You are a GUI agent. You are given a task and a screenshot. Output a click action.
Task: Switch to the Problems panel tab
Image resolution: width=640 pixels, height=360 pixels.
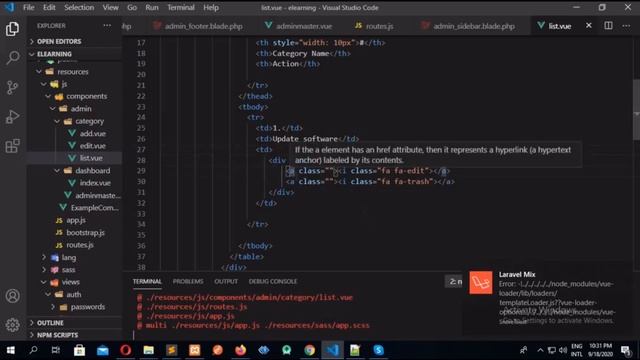point(188,281)
